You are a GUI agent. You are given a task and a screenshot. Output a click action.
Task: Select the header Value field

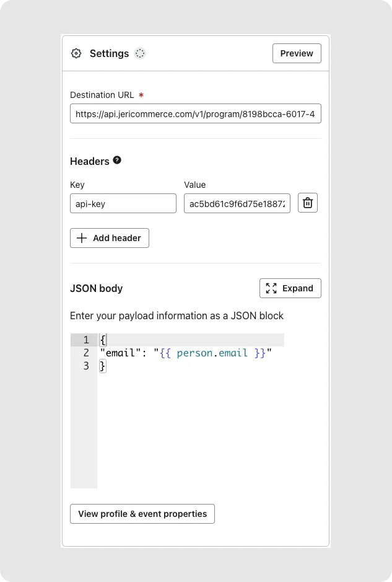pos(237,203)
